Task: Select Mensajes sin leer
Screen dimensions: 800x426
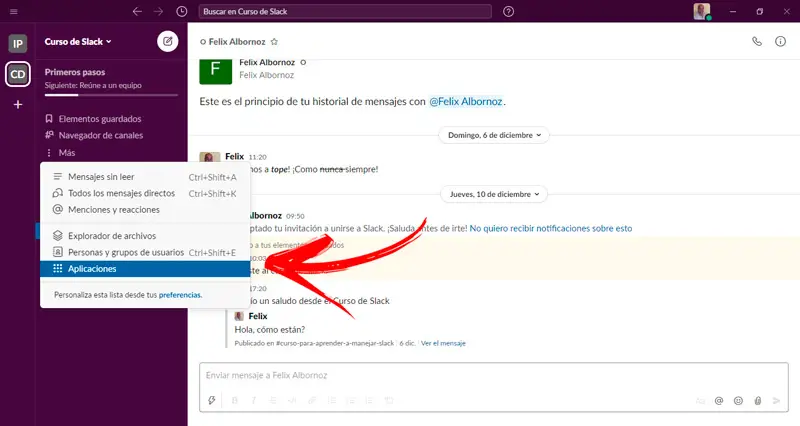Action: tap(145, 177)
